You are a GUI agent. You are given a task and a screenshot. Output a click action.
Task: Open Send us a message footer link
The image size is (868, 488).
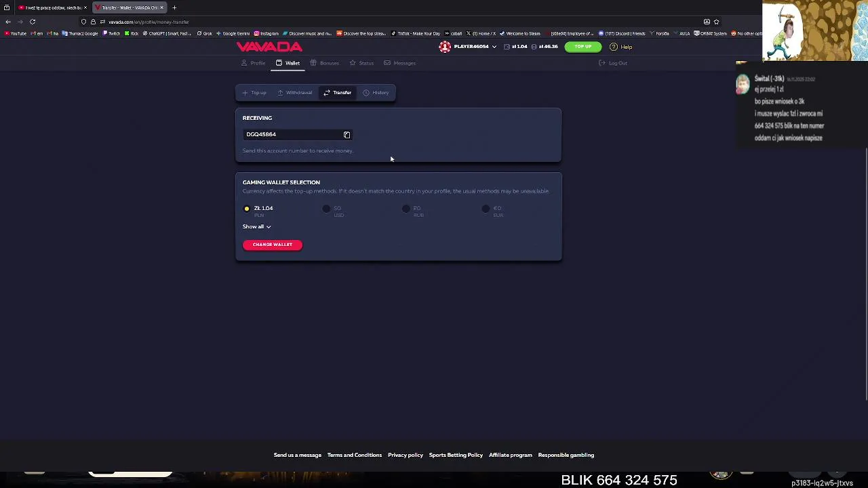[298, 455]
